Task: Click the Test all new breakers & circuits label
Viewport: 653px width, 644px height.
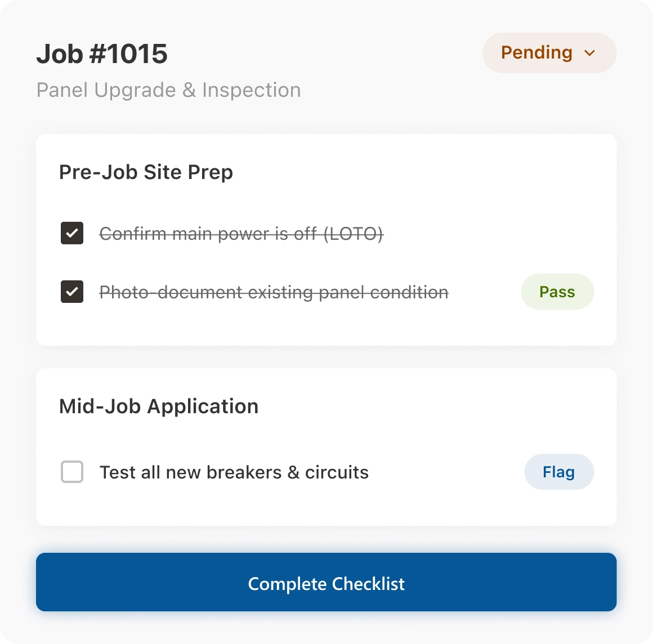Action: click(234, 472)
